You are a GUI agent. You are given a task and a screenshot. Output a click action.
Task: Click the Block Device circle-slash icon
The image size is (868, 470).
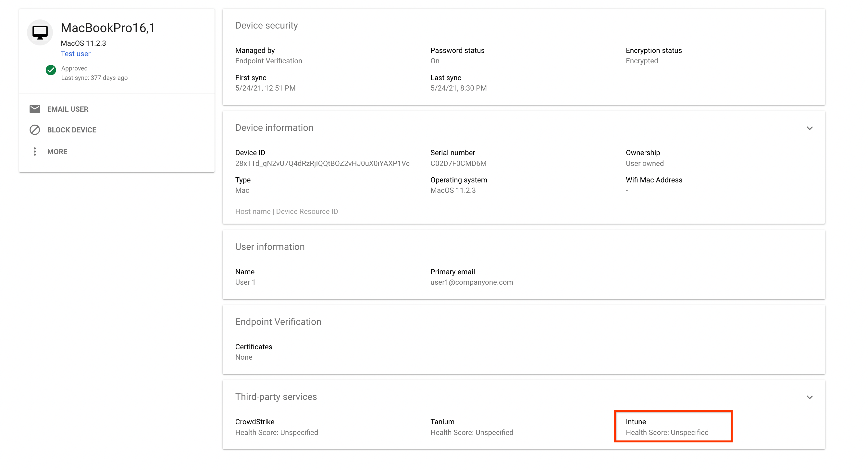(35, 130)
